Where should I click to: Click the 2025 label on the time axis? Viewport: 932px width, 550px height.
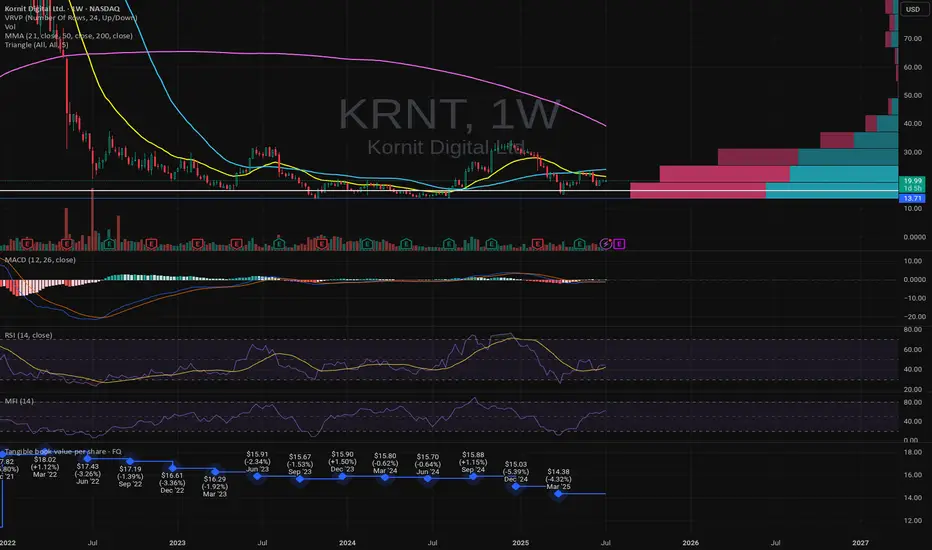click(x=520, y=543)
